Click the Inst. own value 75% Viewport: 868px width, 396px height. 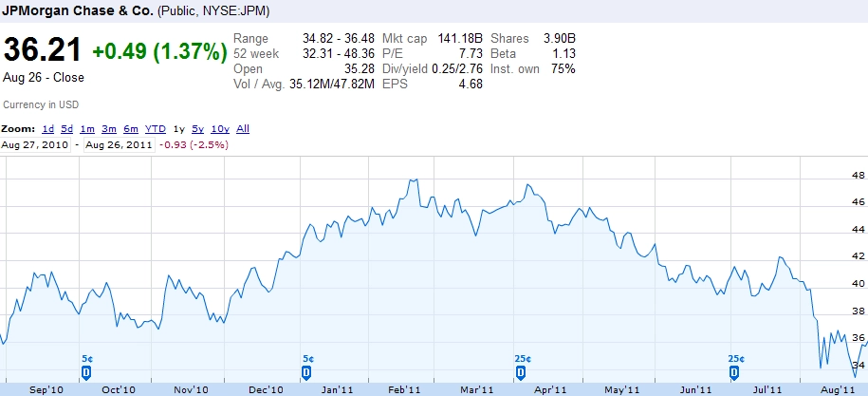pos(563,69)
